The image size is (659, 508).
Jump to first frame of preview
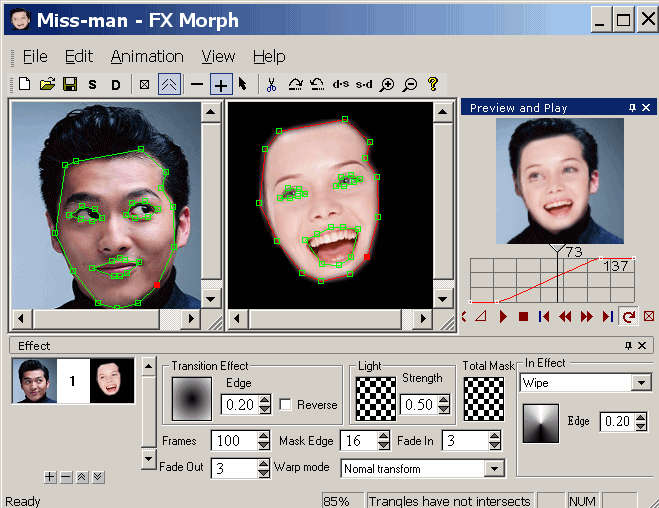pos(544,316)
